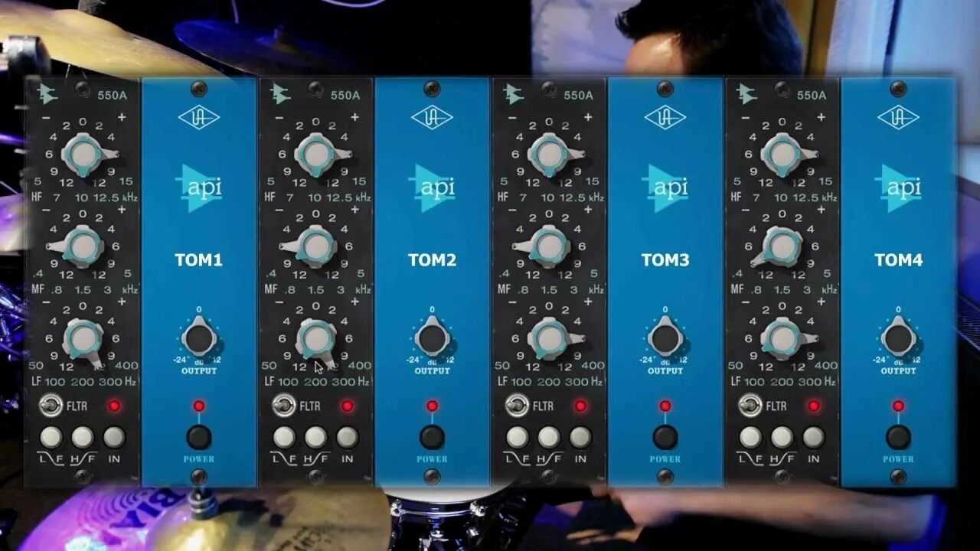Adjust the LF gain knob on TOM3 EQ

click(x=548, y=339)
